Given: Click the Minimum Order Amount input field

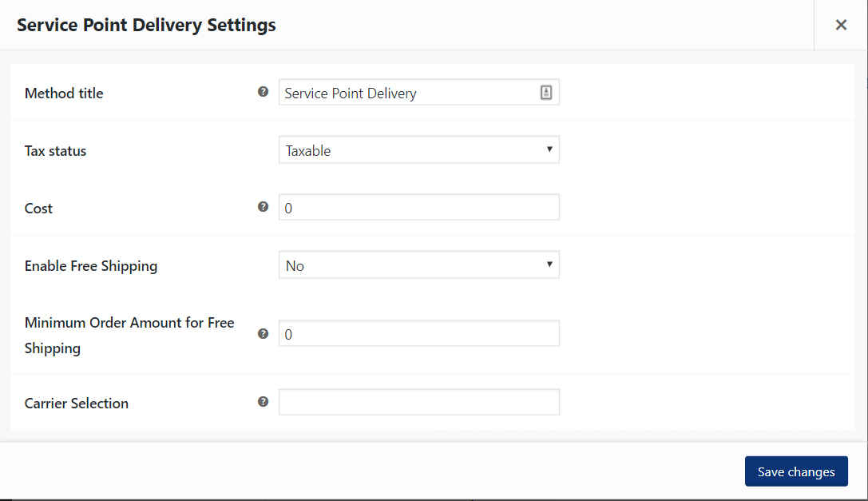Looking at the screenshot, I should coord(419,334).
